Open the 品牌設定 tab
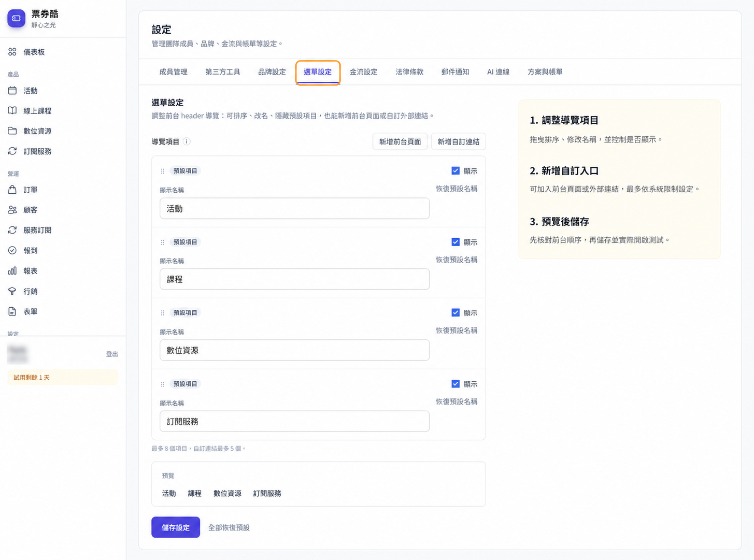 coord(272,72)
